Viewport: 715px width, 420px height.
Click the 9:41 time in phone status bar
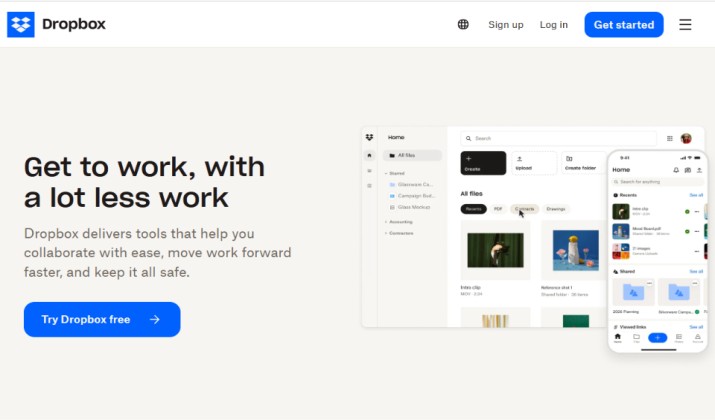pyautogui.click(x=625, y=158)
